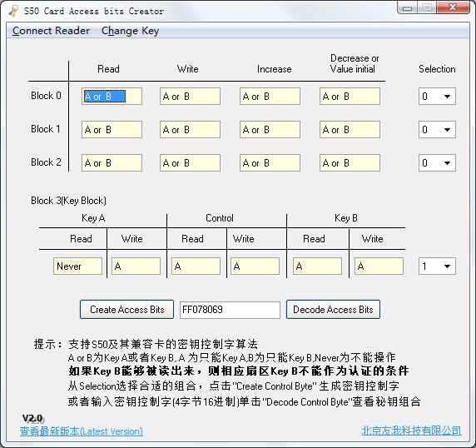Viewport: 476px width, 448px height.
Task: Select the Key A Read 'Never' field
Action: [x=77, y=266]
